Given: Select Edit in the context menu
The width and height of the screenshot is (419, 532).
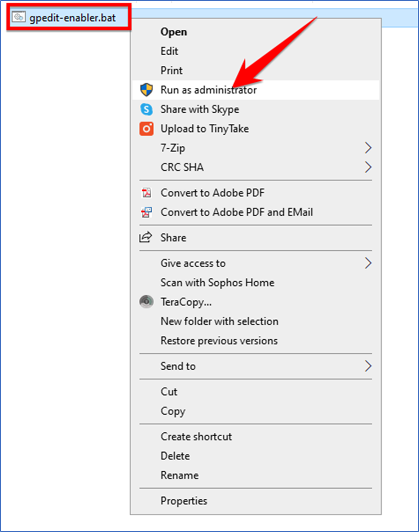Looking at the screenshot, I should [169, 51].
